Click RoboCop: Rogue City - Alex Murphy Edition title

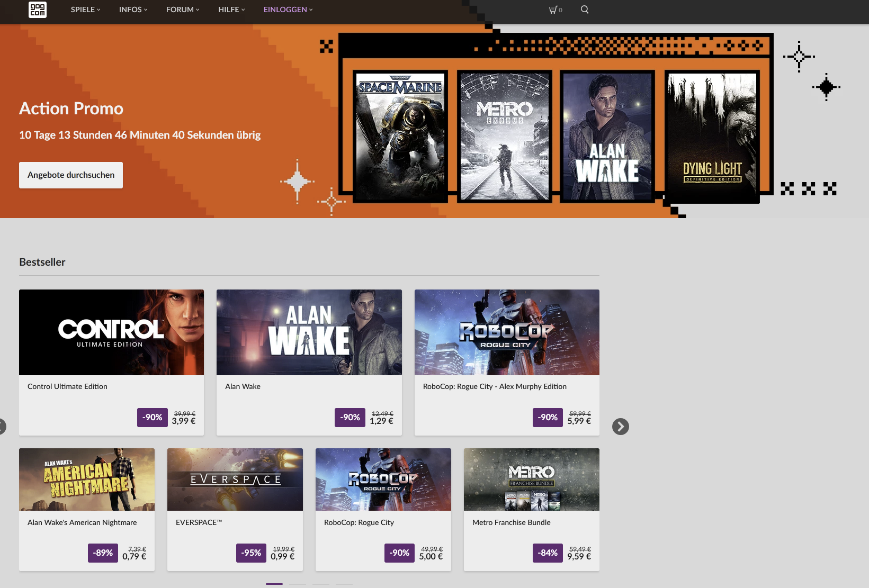495,387
